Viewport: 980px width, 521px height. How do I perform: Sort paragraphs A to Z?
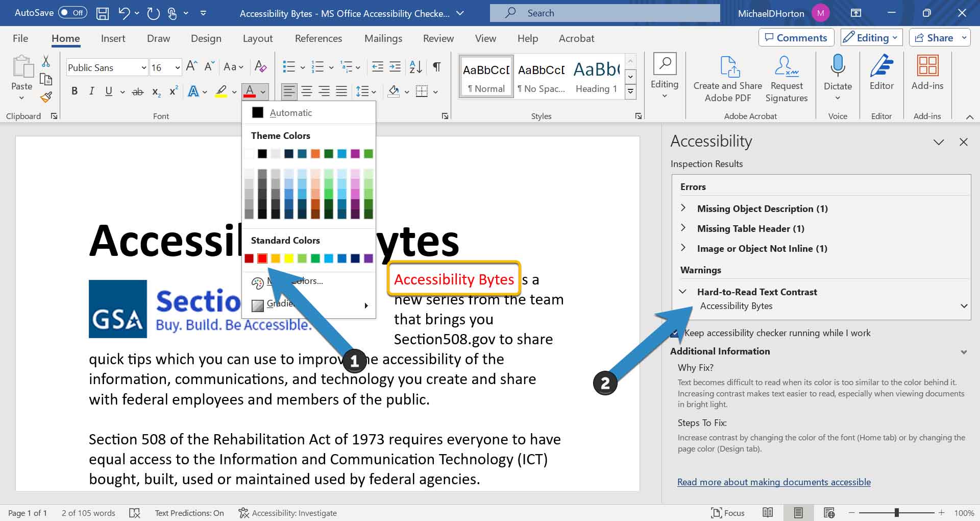(x=415, y=67)
